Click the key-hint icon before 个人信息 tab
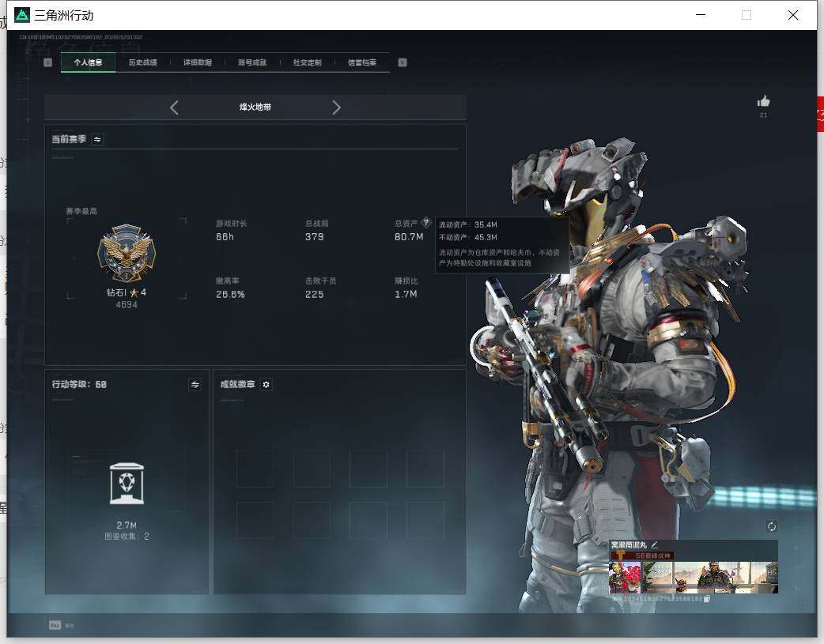Image resolution: width=824 pixels, height=644 pixels. click(47, 62)
